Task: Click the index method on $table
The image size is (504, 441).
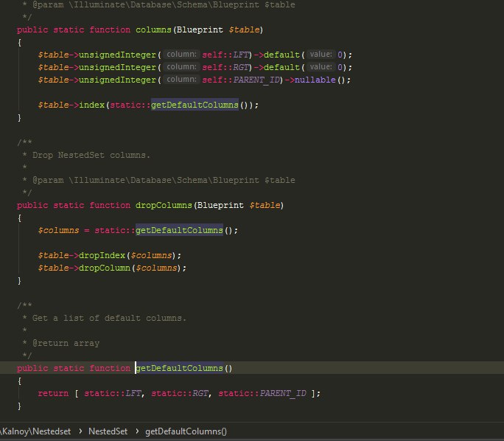Action: tap(91, 105)
